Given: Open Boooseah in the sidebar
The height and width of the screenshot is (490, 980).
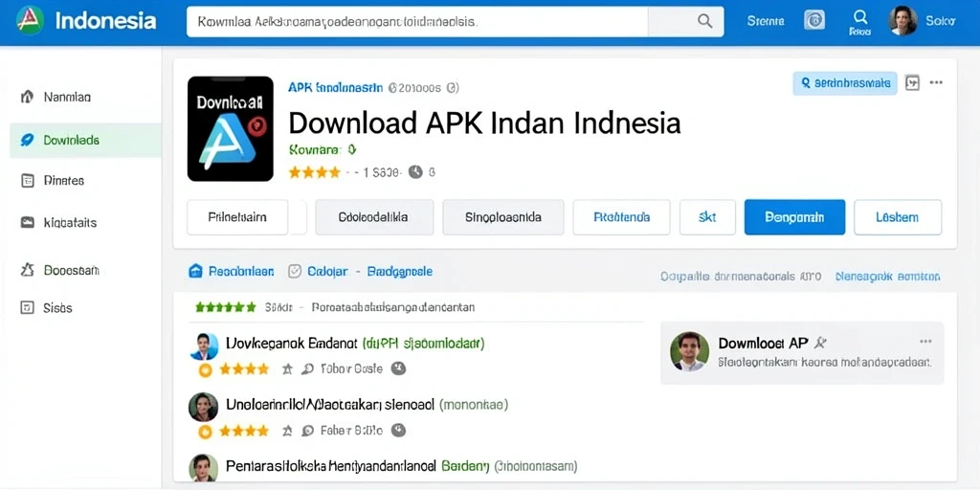Looking at the screenshot, I should coord(85,271).
